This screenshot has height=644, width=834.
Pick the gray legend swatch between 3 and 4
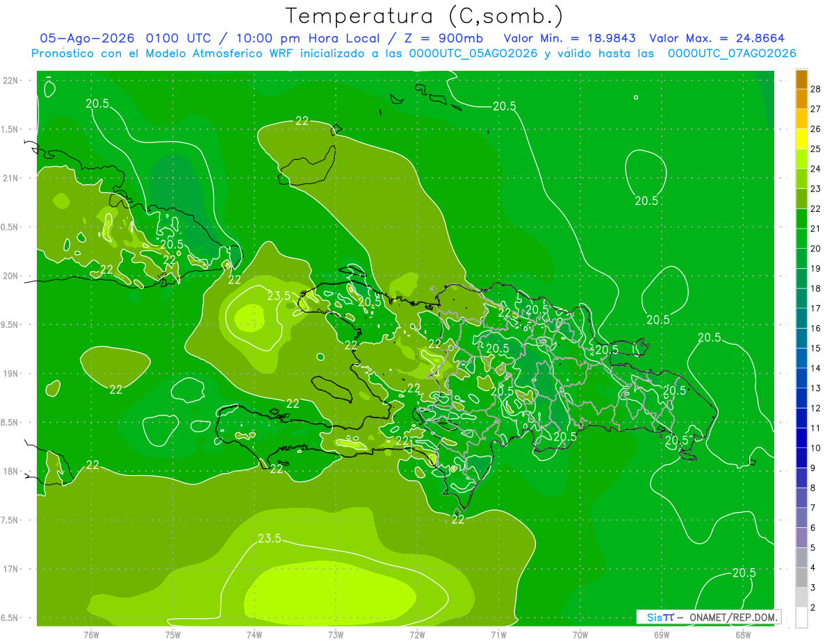click(801, 578)
